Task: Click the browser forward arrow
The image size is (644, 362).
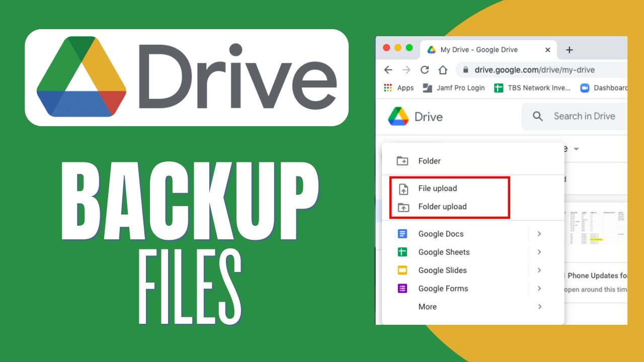Action: (406, 70)
